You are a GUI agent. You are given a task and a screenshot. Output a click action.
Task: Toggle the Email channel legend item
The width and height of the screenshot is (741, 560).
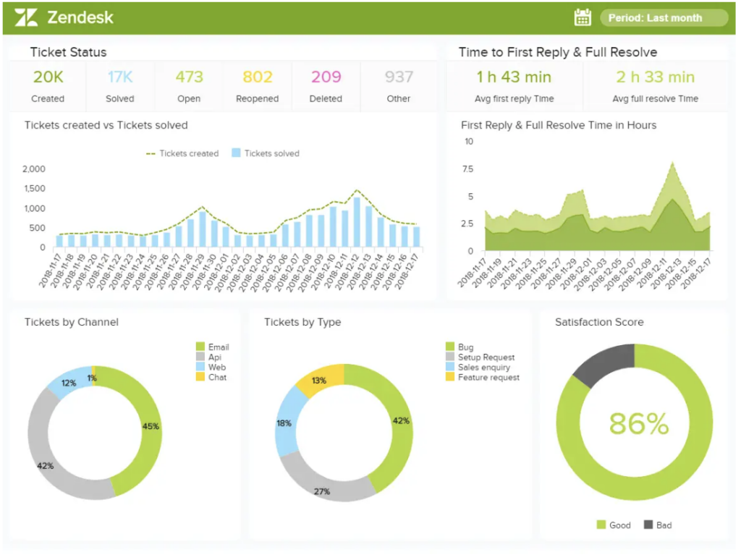(213, 347)
